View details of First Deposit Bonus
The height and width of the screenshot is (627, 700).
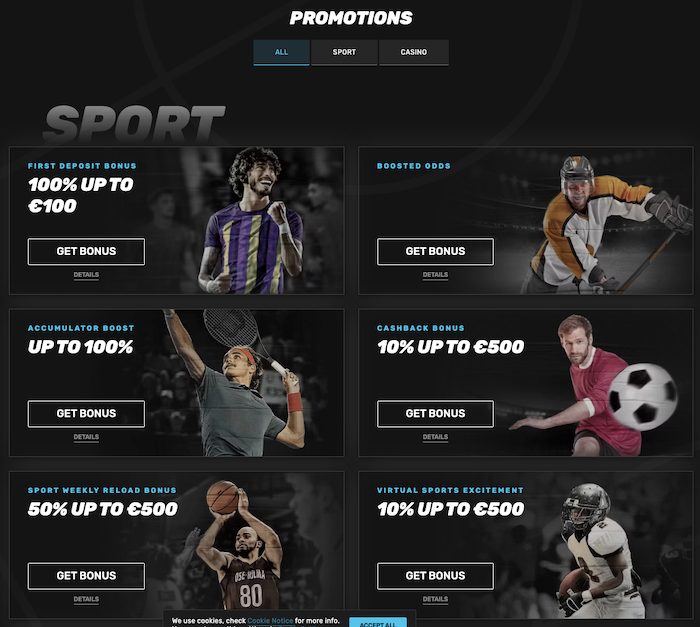click(x=86, y=275)
